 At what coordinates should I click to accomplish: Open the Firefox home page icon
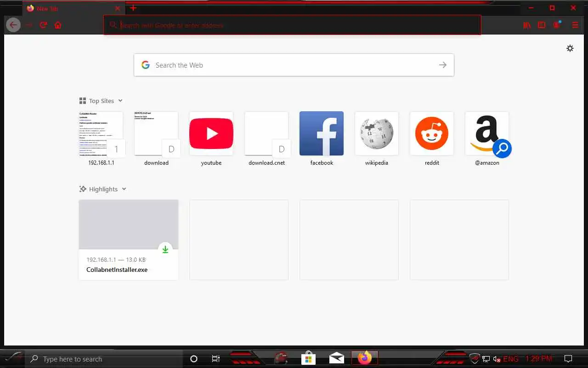pyautogui.click(x=58, y=25)
